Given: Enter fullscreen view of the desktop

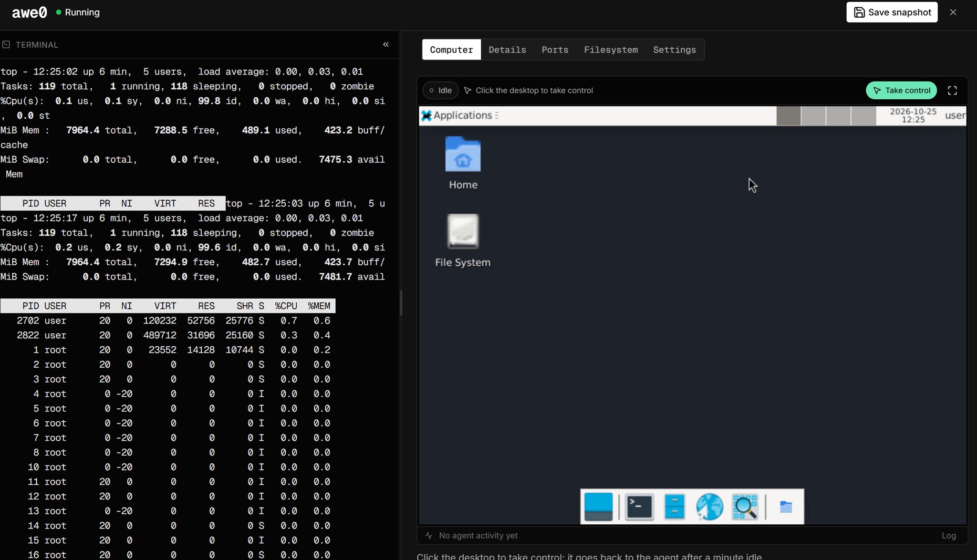Looking at the screenshot, I should pyautogui.click(x=952, y=91).
